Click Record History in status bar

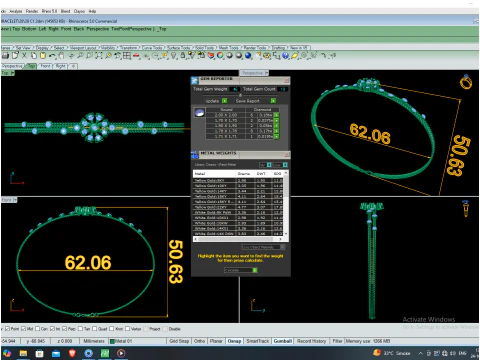[311, 341]
